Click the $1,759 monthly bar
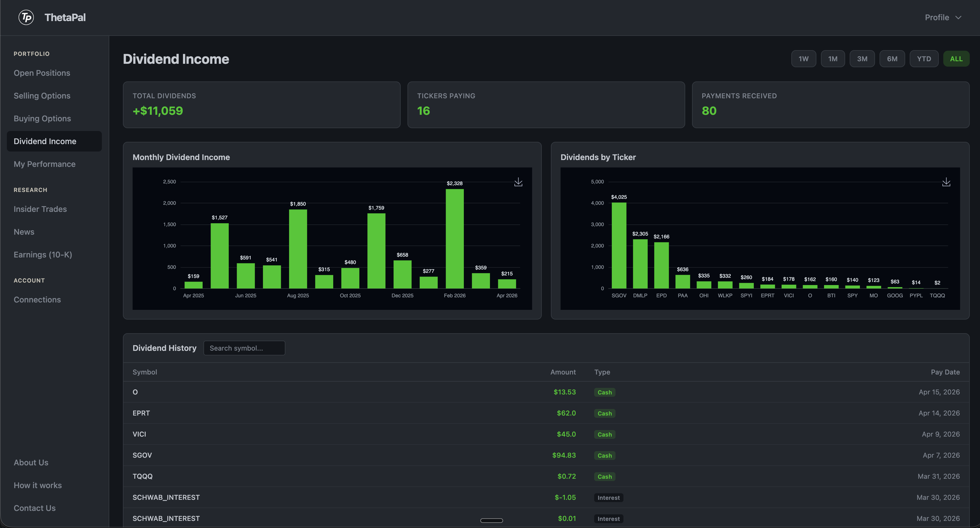 (376, 251)
